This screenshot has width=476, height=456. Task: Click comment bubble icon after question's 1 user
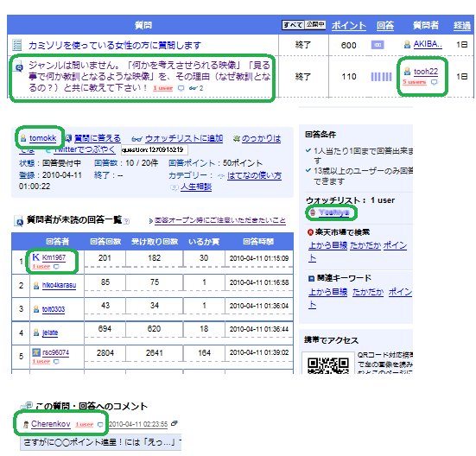[x=181, y=88]
